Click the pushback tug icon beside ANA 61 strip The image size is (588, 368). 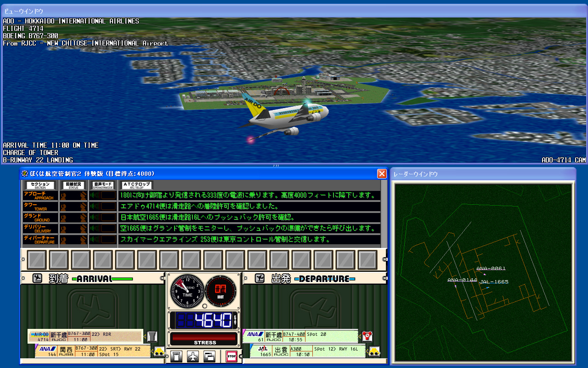[x=367, y=336]
